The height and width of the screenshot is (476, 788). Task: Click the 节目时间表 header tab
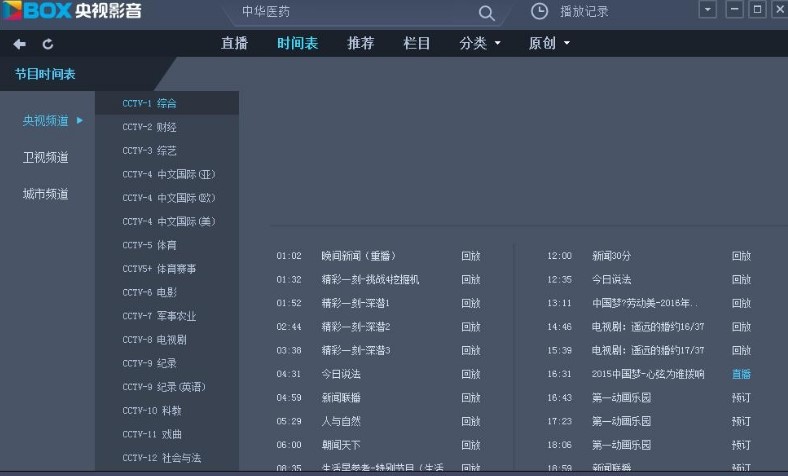coord(45,74)
